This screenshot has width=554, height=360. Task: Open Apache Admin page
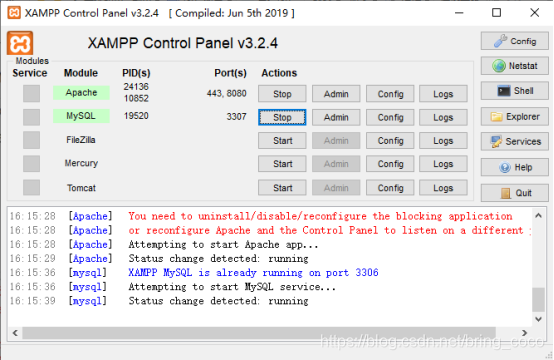(x=336, y=94)
